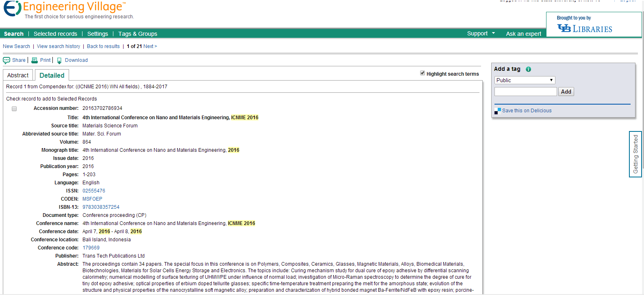The image size is (644, 295).
Task: Open ISSN 02555476 link
Action: click(94, 191)
